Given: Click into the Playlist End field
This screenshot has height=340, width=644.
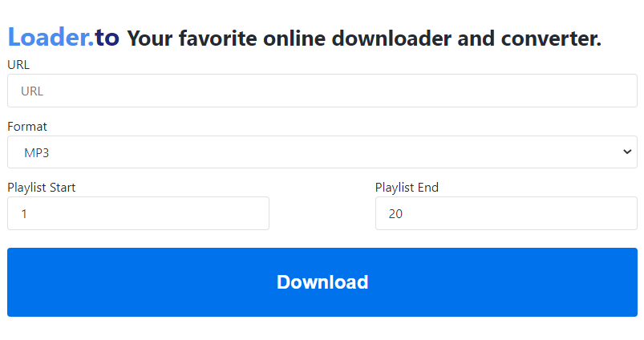Looking at the screenshot, I should point(506,214).
